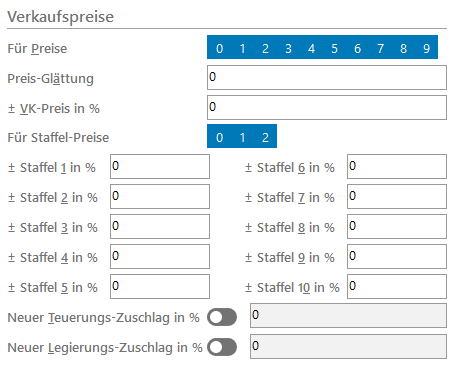Toggle price 3 in Für Preise row
This screenshot has height=366, width=454.
pos(288,47)
